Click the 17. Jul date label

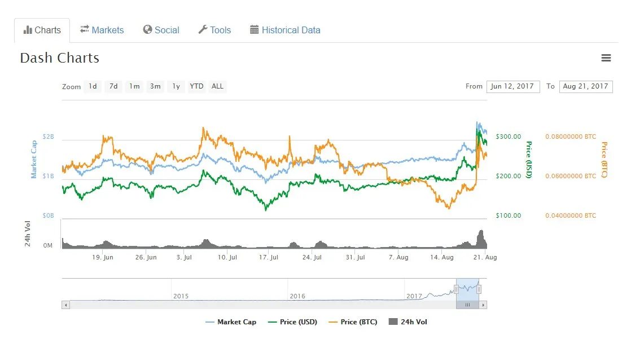(x=269, y=257)
